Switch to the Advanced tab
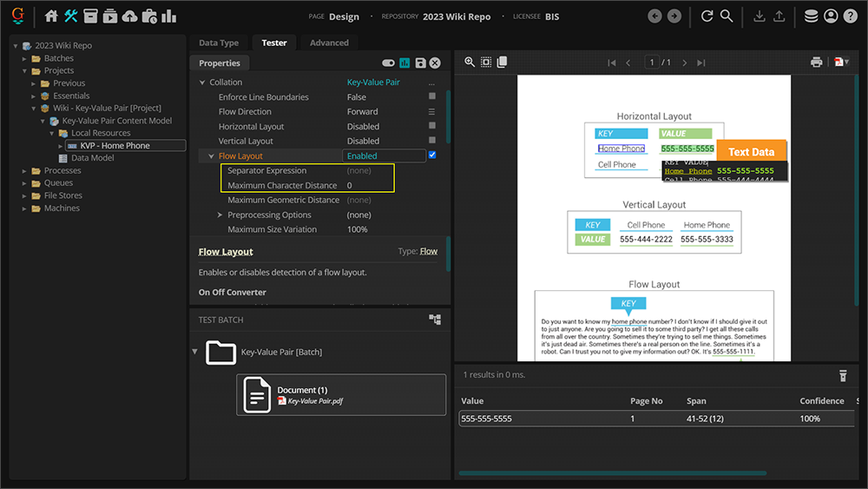 (328, 43)
